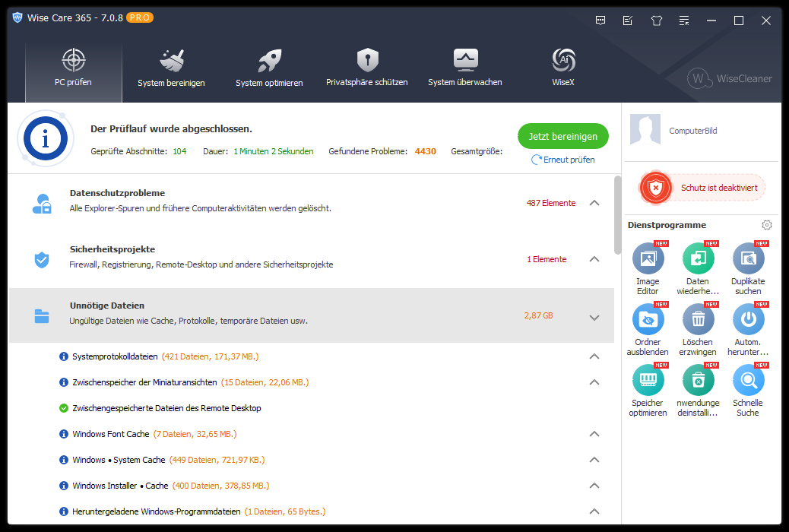Collapse the Unnötige Dateien section chevron
The image size is (789, 532).
coord(594,318)
